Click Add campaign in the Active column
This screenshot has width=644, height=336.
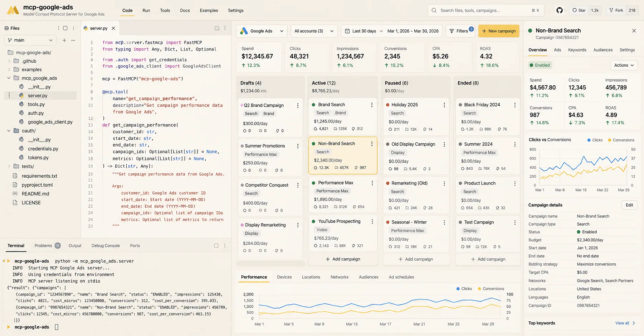(343, 259)
